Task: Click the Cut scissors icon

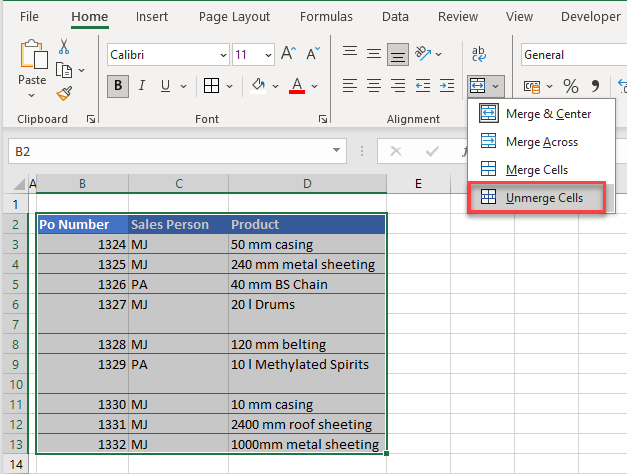Action: coord(64,47)
